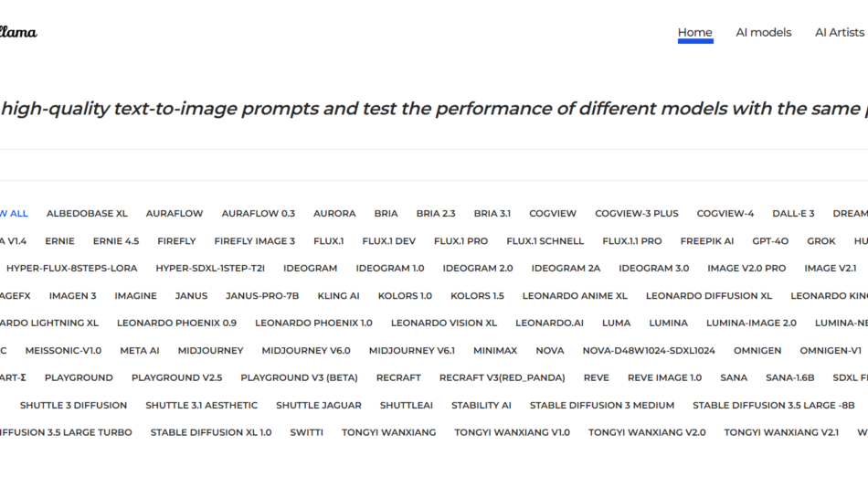The image size is (868, 488).
Task: Filter by Recraft V3(red_panda)
Action: coord(502,378)
